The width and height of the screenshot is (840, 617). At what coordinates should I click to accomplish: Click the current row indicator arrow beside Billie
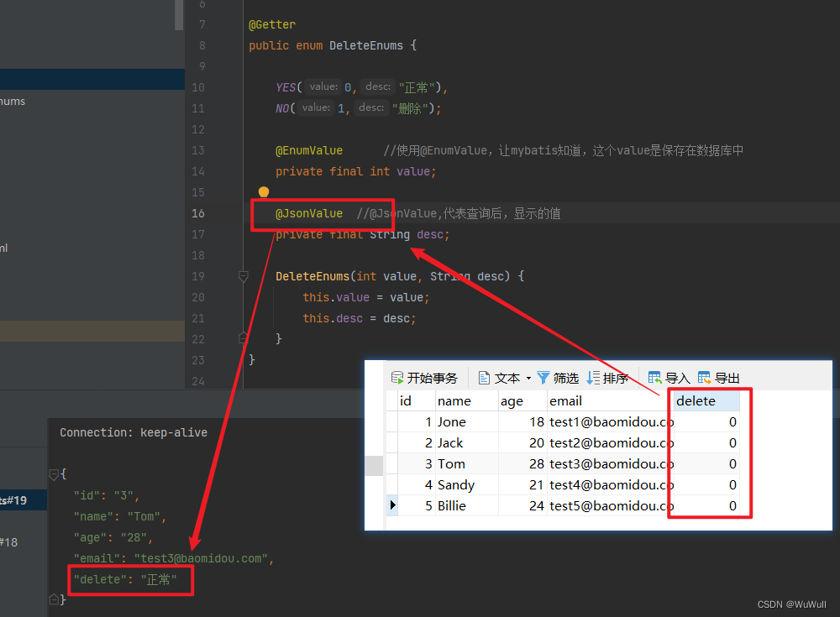(x=392, y=505)
